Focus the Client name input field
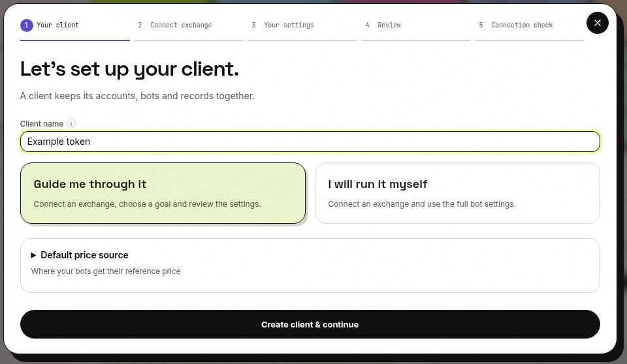 [310, 142]
